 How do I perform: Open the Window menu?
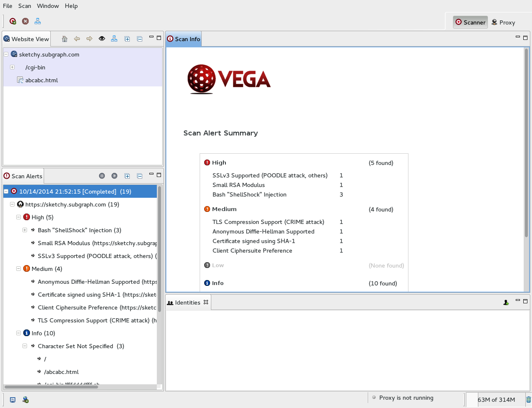[48, 6]
